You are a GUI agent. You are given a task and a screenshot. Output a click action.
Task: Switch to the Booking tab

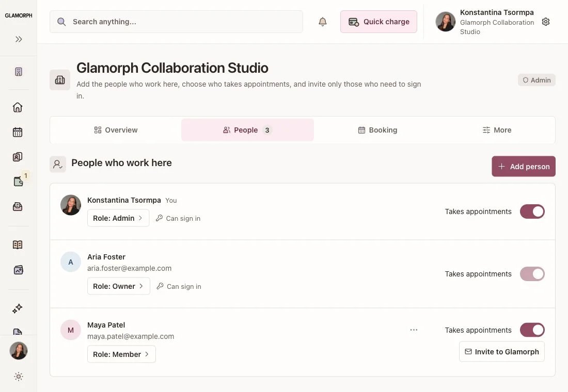click(x=377, y=130)
